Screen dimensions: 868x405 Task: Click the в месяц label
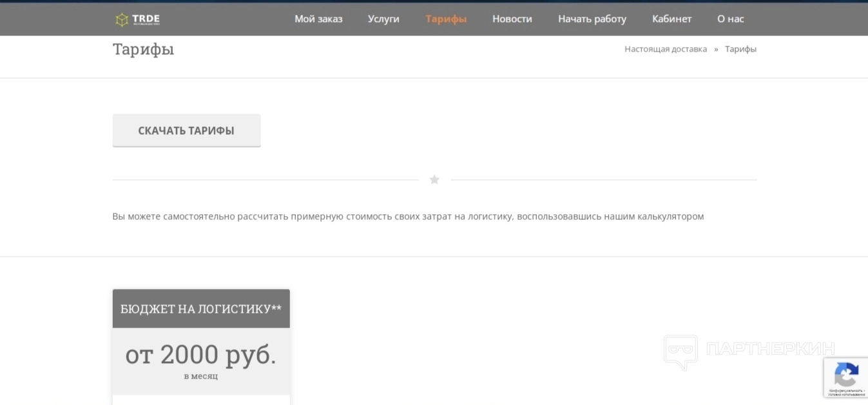pos(200,376)
